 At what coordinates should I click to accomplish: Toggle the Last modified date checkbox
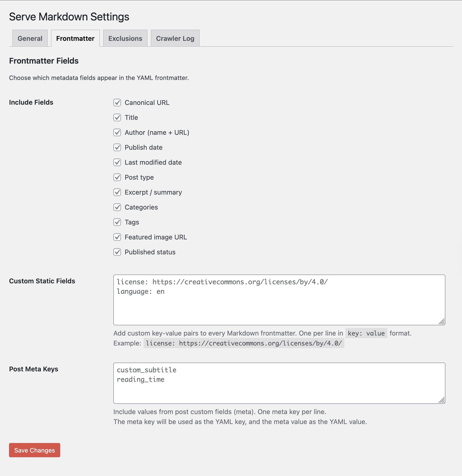[x=117, y=163]
